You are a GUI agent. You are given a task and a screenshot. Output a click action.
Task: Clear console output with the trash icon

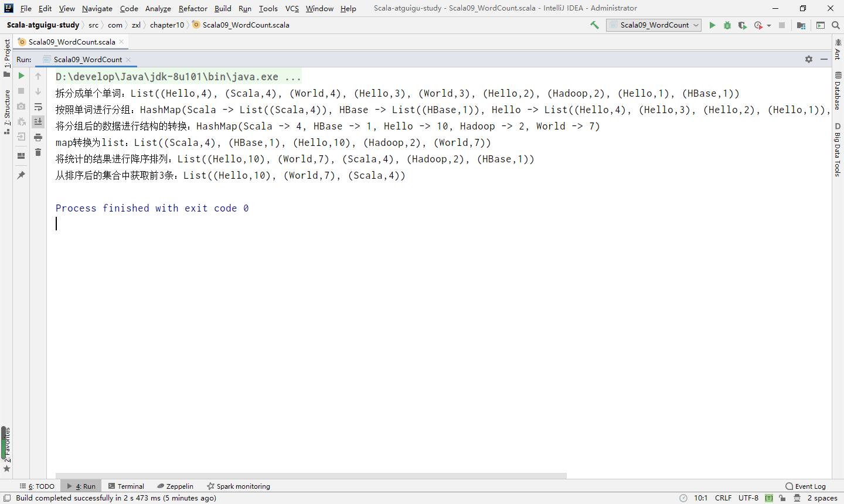(x=38, y=152)
